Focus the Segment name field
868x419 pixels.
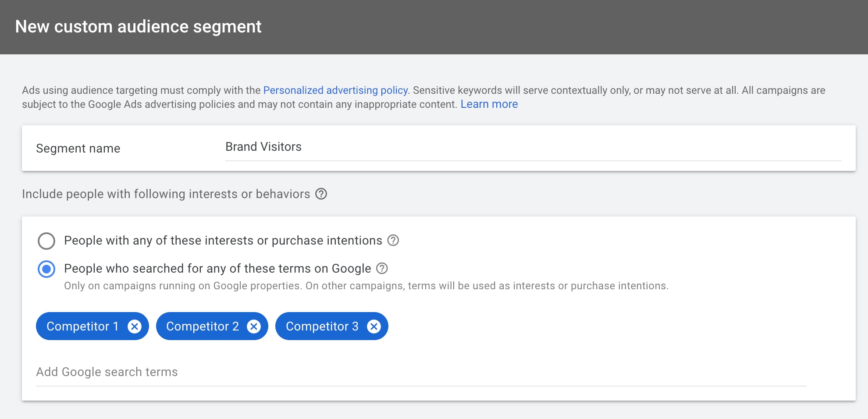point(533,147)
